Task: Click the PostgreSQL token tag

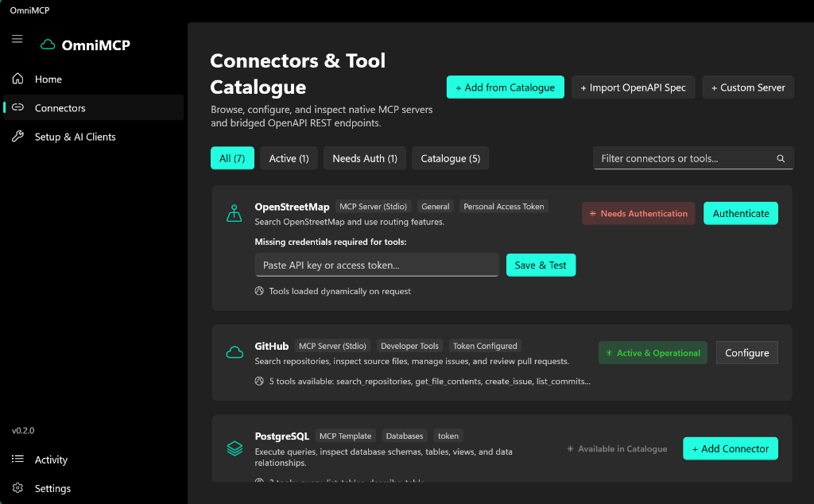Action: tap(448, 436)
